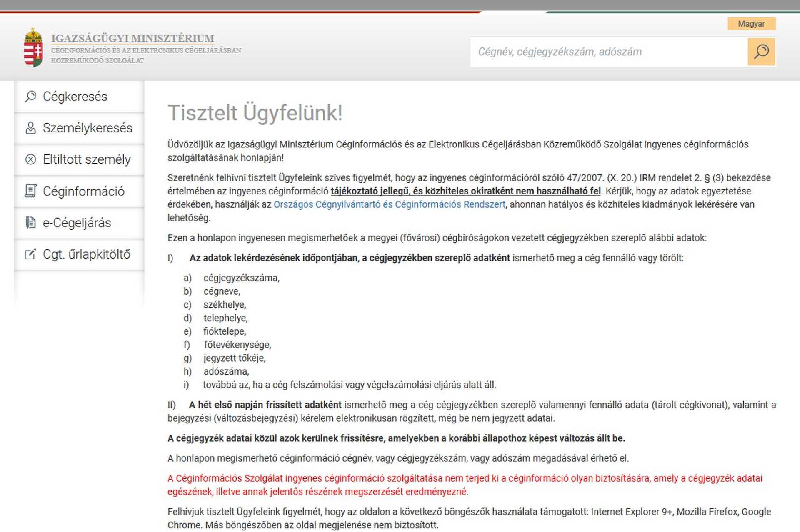
Task: Click the Eltiltott személy crossed-circle icon
Action: 31,159
